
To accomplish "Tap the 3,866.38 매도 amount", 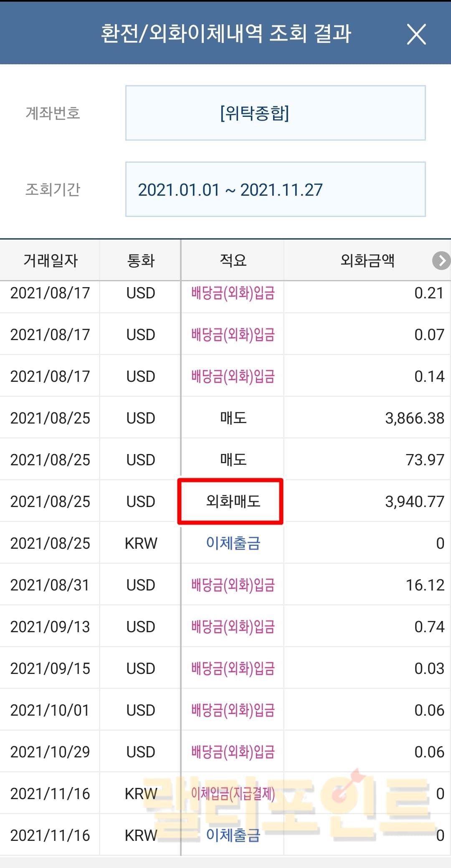I will (414, 418).
